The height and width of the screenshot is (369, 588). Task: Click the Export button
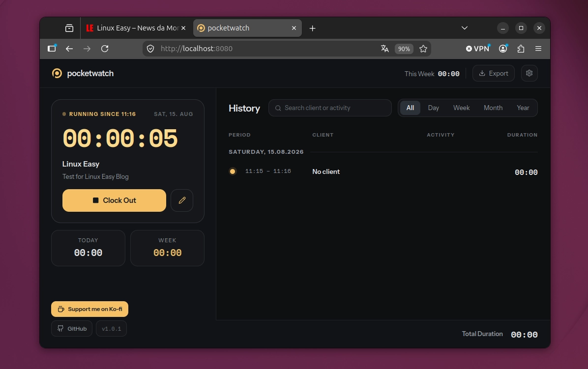pos(494,73)
